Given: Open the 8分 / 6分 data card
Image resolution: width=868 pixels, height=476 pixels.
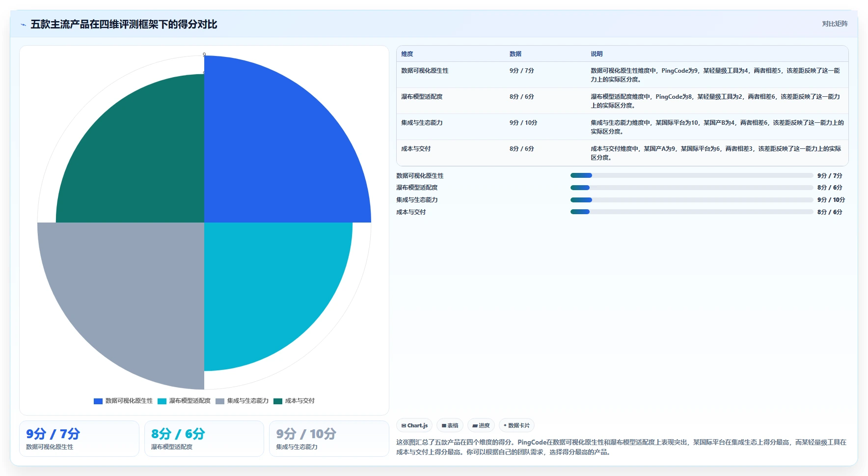Looking at the screenshot, I should [x=204, y=439].
